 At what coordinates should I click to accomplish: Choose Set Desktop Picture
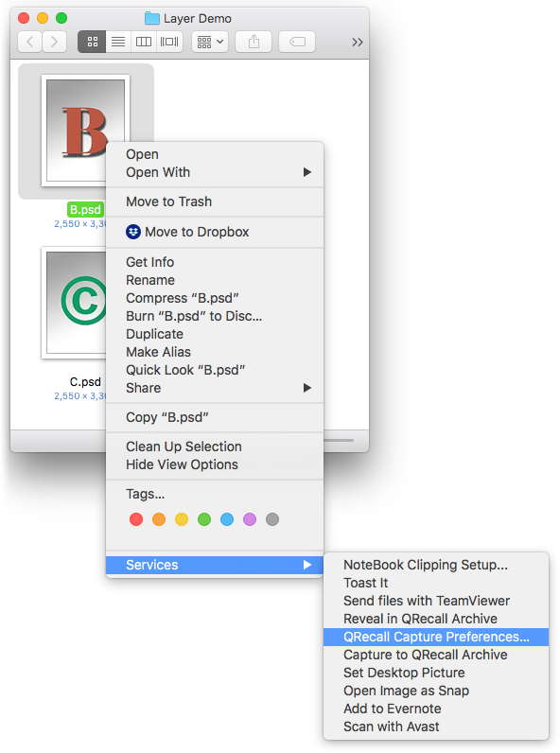click(x=436, y=673)
